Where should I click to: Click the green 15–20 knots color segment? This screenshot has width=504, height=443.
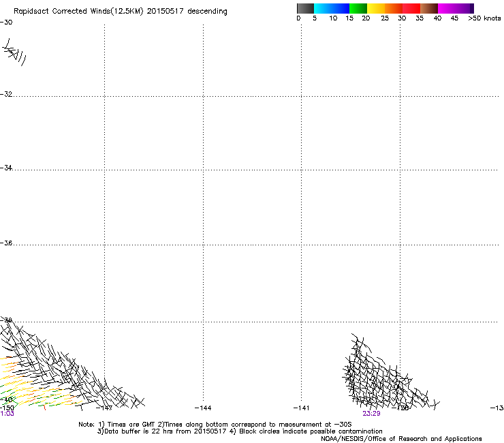(358, 8)
